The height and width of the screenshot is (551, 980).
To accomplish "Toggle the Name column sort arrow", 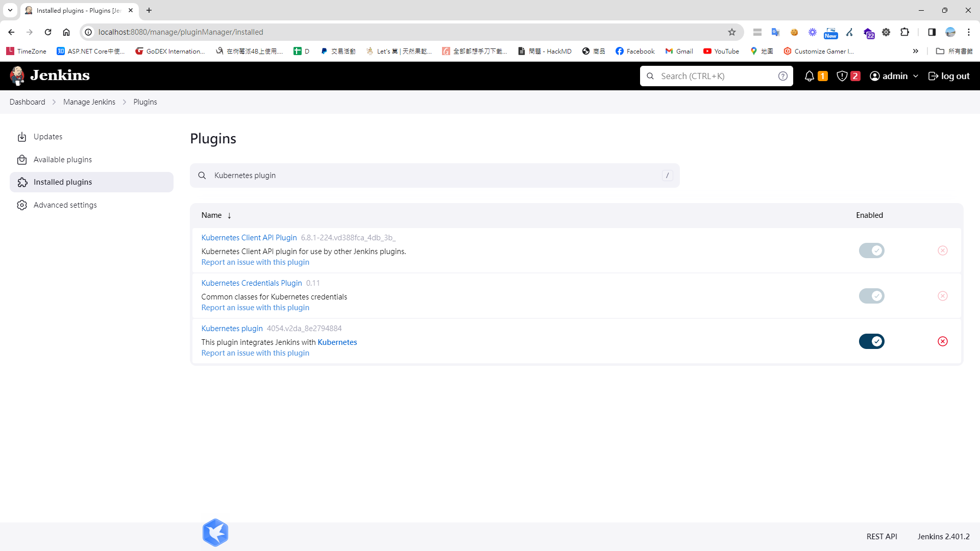I will click(229, 215).
